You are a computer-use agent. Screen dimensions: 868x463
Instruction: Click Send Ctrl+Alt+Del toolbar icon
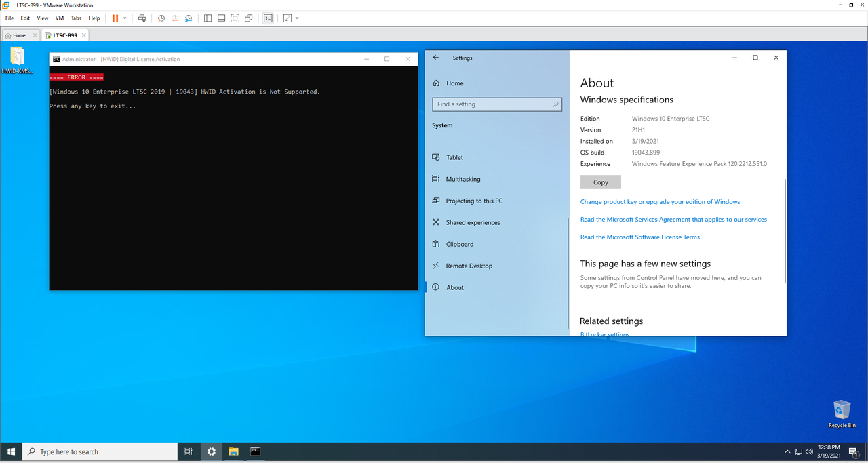pos(142,18)
